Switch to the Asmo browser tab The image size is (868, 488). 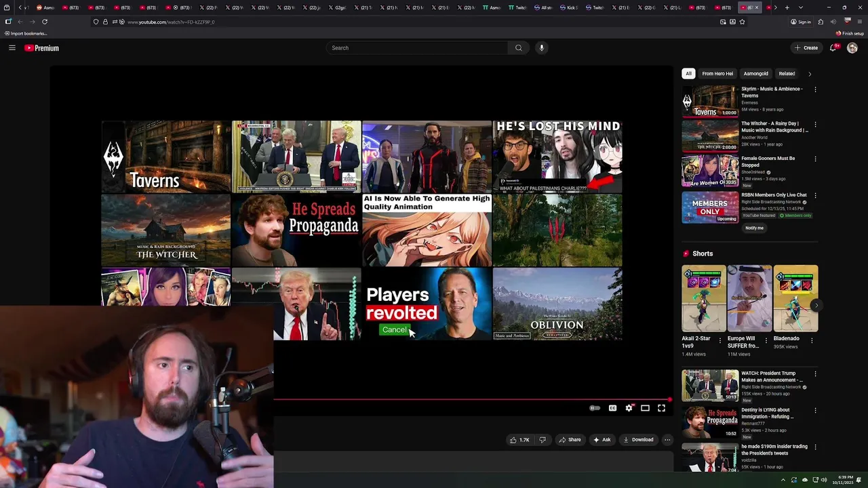[45, 7]
